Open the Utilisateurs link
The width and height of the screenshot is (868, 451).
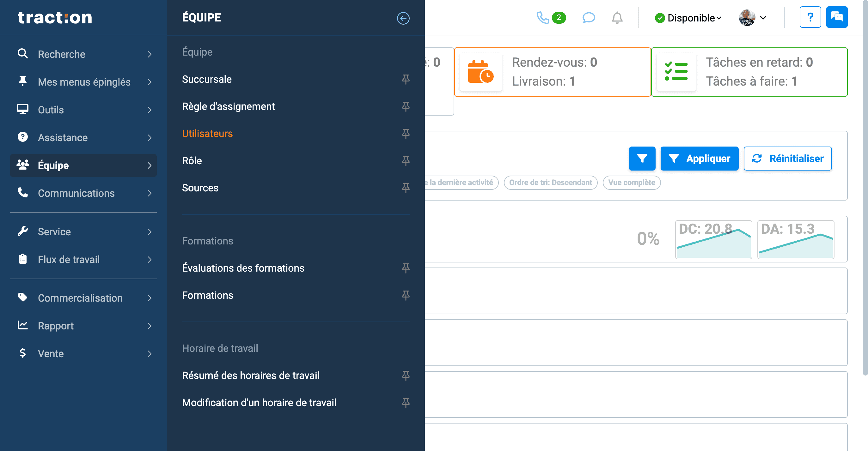[207, 134]
